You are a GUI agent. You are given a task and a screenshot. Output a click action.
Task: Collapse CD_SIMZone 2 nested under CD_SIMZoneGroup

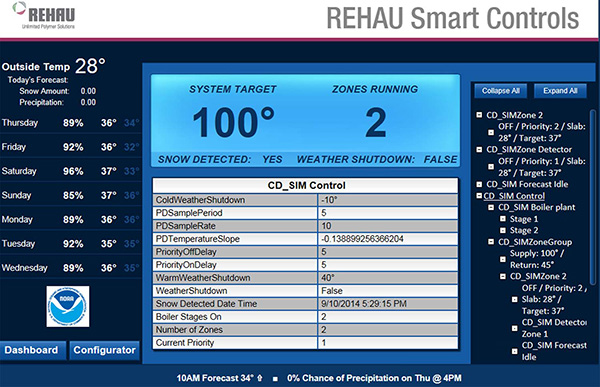tap(503, 276)
